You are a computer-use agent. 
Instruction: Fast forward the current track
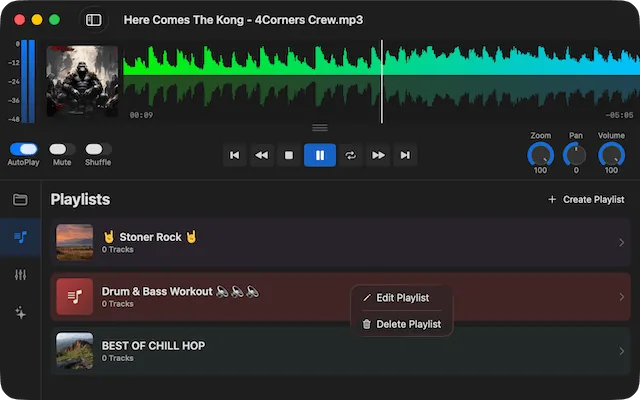(x=378, y=155)
